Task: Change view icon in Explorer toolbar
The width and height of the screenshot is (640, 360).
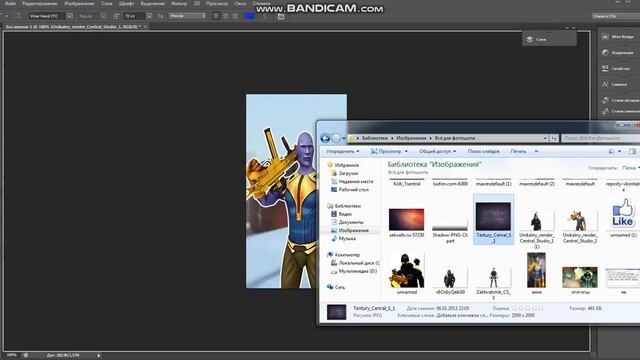Action: click(611, 151)
